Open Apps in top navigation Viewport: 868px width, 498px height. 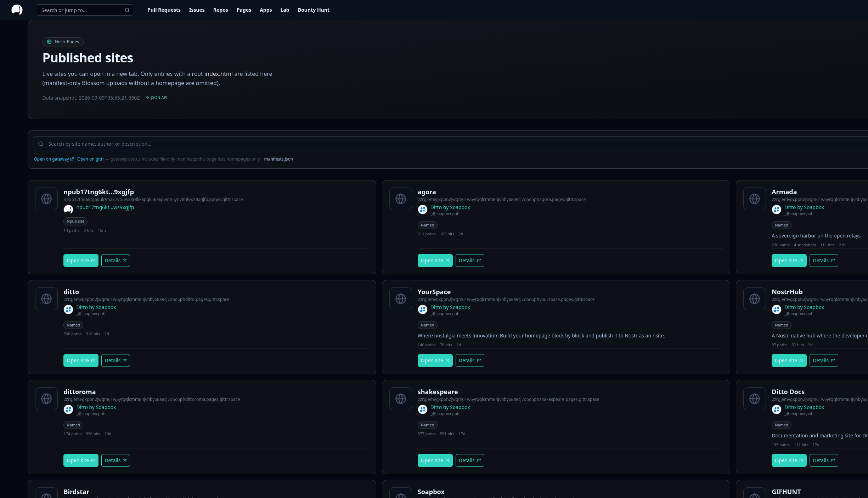click(x=266, y=10)
